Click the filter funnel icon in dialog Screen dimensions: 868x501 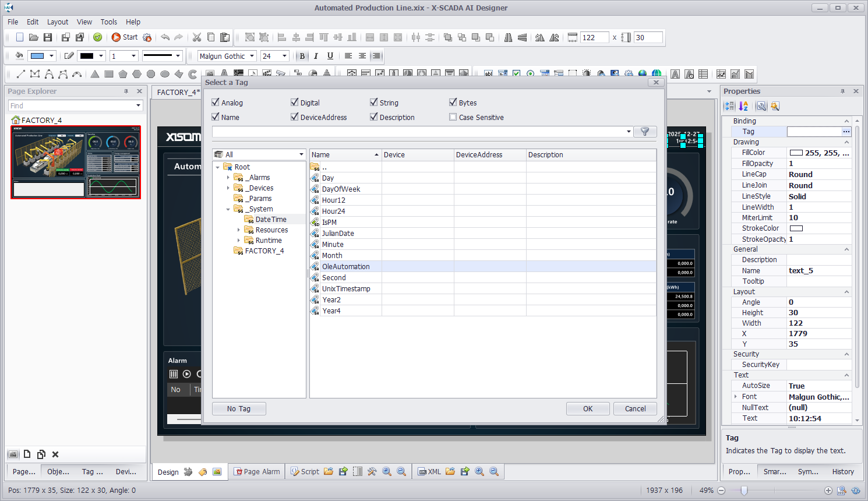click(x=645, y=132)
